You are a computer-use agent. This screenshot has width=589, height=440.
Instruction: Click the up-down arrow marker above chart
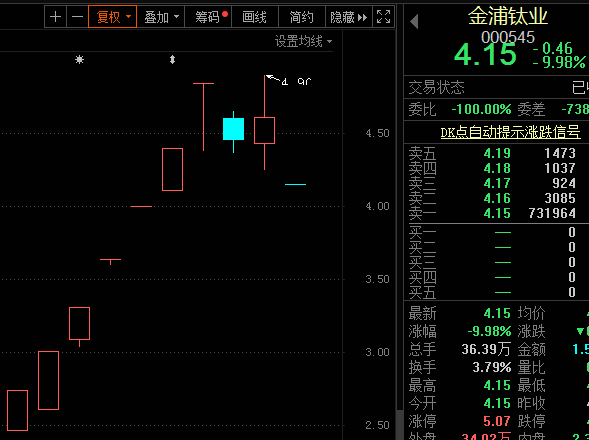[172, 59]
